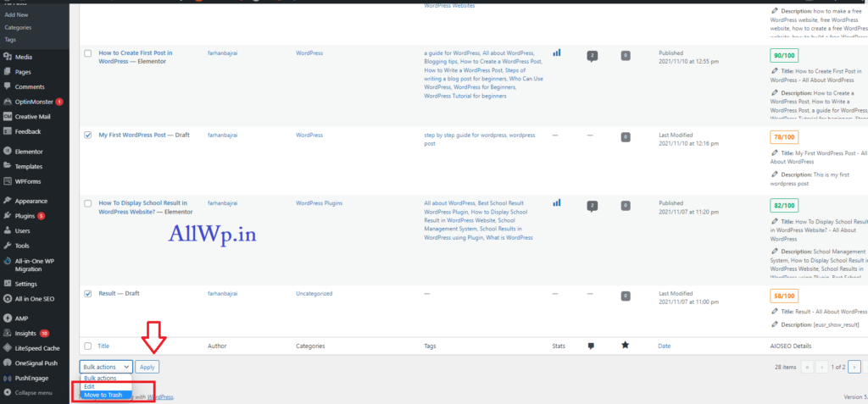Sort posts by the Date footer link
868x404 pixels.
[x=664, y=346]
